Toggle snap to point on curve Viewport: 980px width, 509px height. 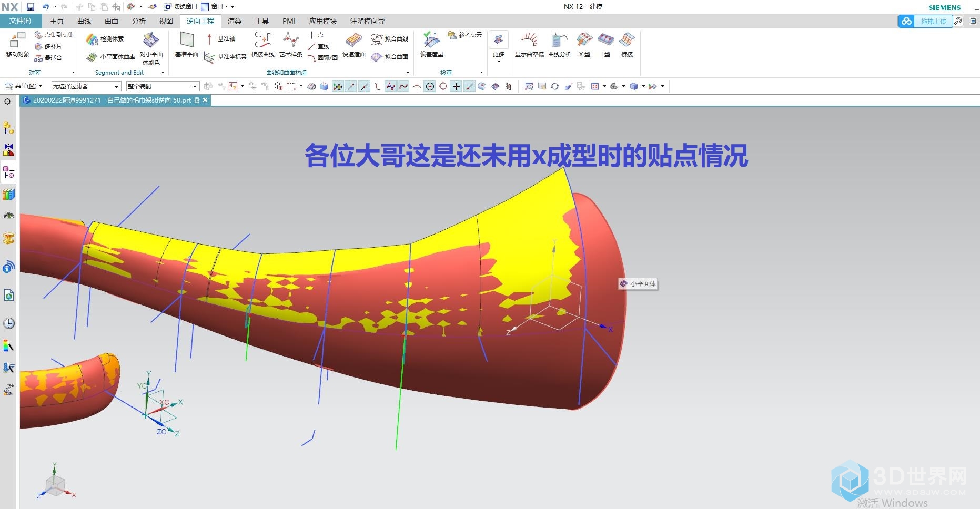coord(469,86)
